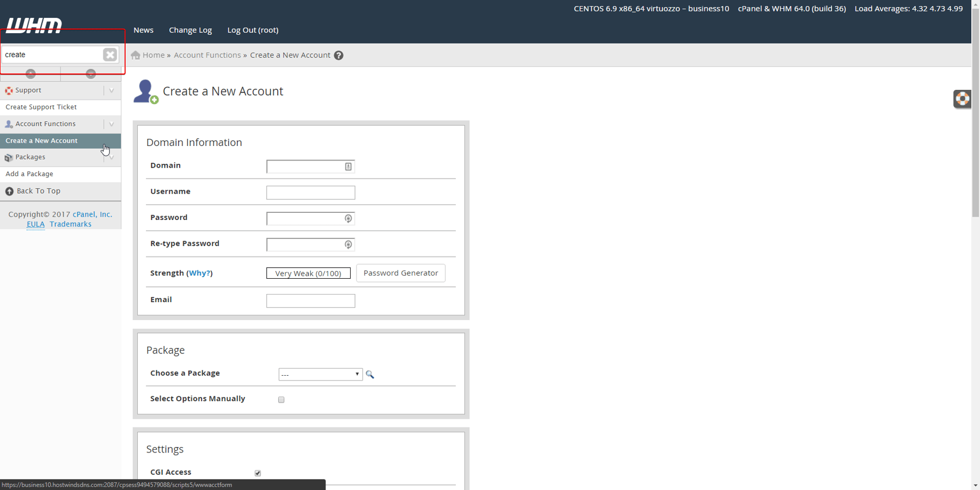
Task: Click the magnifying glass beside the package dropdown
Action: point(370,375)
